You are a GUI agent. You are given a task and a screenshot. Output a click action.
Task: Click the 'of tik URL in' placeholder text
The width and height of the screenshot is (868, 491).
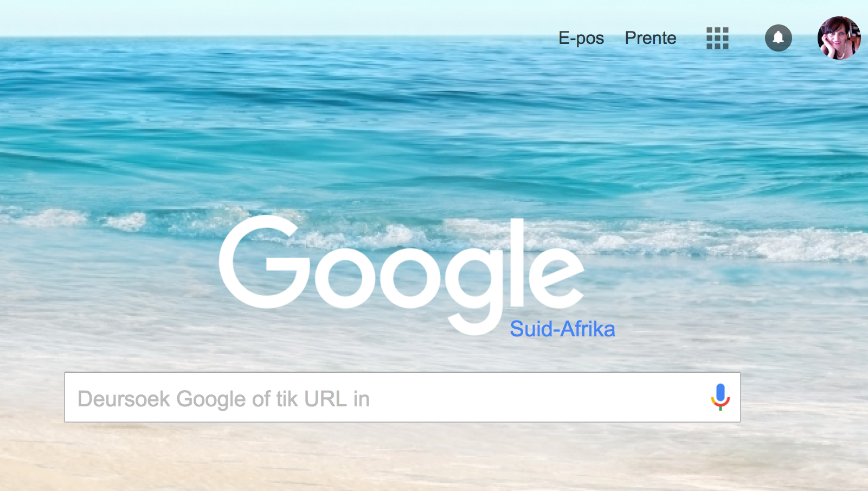[x=311, y=399]
